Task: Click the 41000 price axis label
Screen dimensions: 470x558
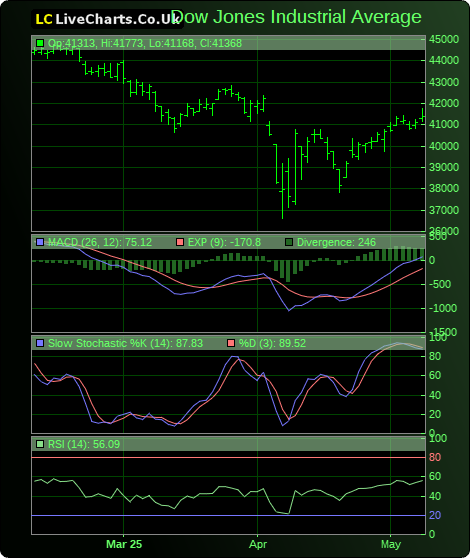Action: [444, 124]
